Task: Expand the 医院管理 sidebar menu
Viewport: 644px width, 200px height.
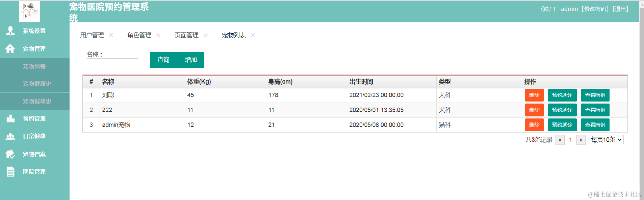Action: [x=35, y=172]
